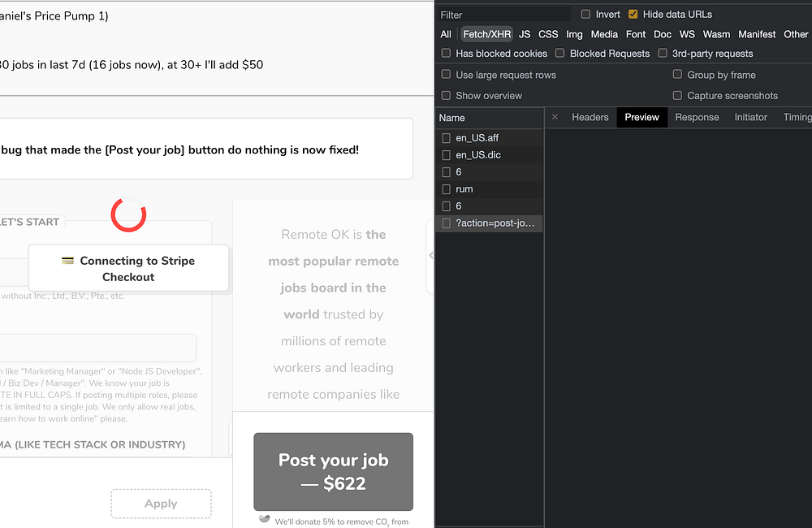
Task: Click the credit card icon in Stripe notice
Action: pyautogui.click(x=68, y=261)
